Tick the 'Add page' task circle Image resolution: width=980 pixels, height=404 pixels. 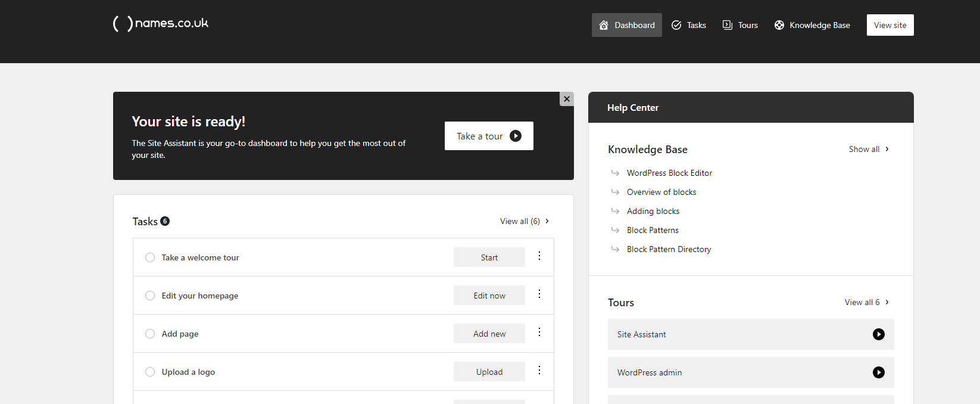[150, 334]
